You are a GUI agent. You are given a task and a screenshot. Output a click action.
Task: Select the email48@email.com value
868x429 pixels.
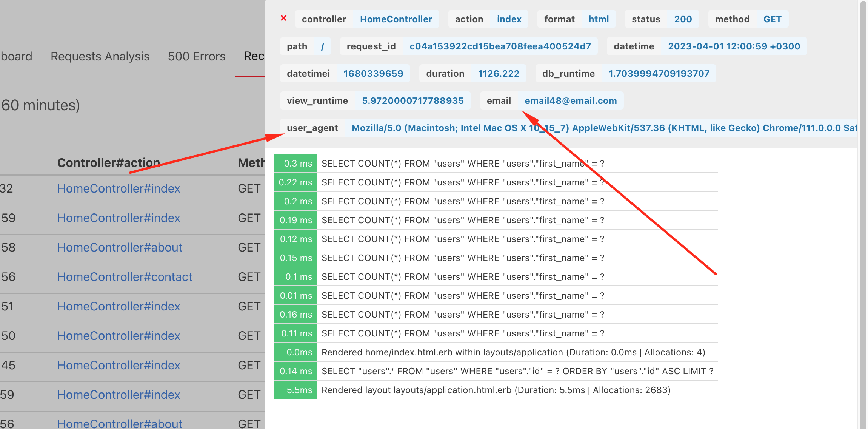point(570,101)
